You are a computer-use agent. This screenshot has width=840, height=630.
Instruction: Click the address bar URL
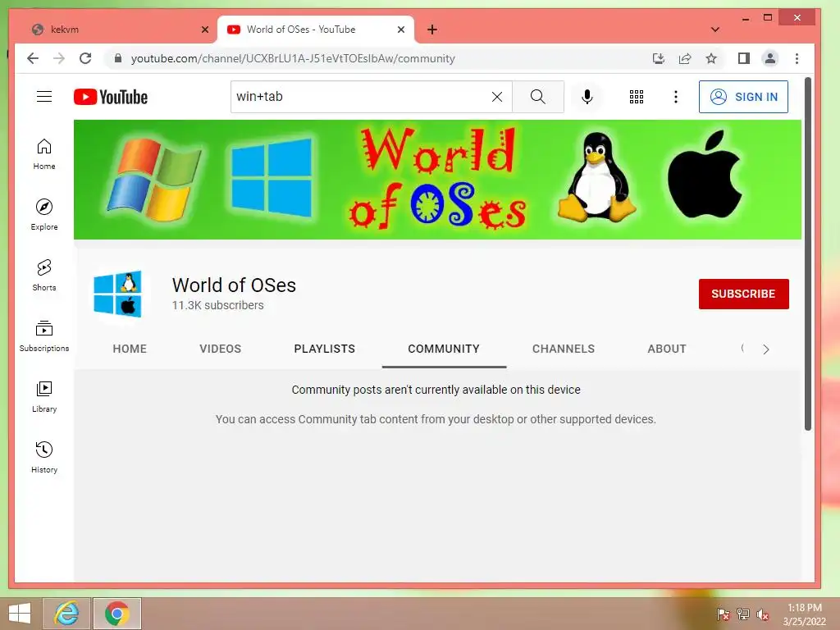[293, 58]
